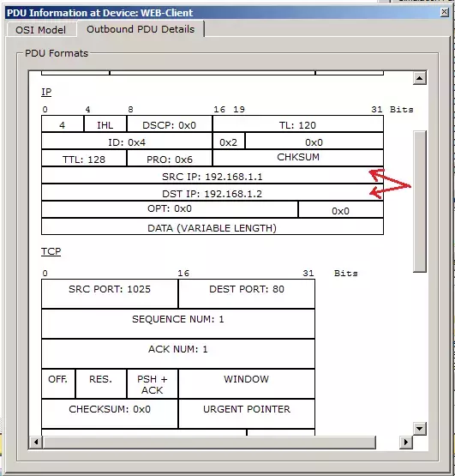Select the SRC IP 192.168.1.1 field
This screenshot has width=455, height=476.
tap(213, 175)
